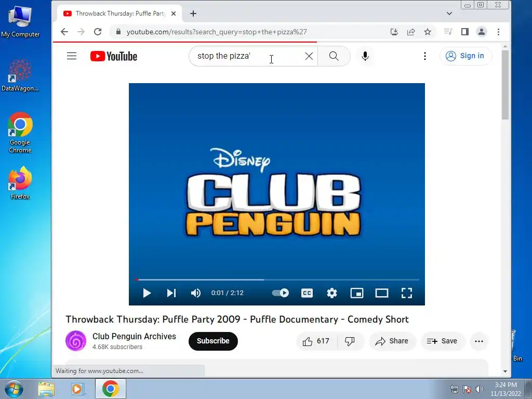Screen dimensions: 532x399
Task: Enable the miniplayer
Action: [x=357, y=293]
